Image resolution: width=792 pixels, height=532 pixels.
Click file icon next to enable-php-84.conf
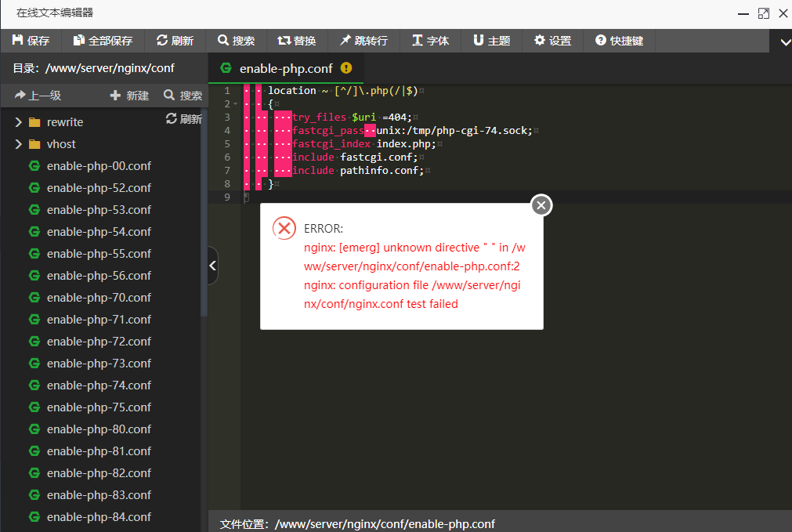point(34,517)
